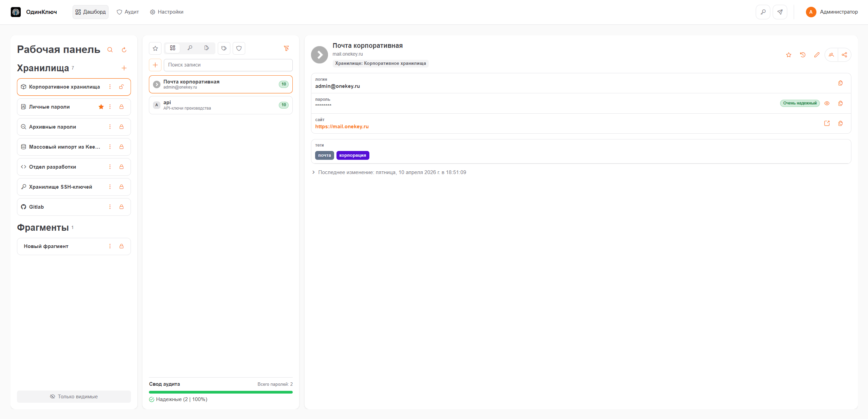Click the refresh icon beside Рабочая панель
This screenshot has height=419, width=868.
[x=124, y=50]
